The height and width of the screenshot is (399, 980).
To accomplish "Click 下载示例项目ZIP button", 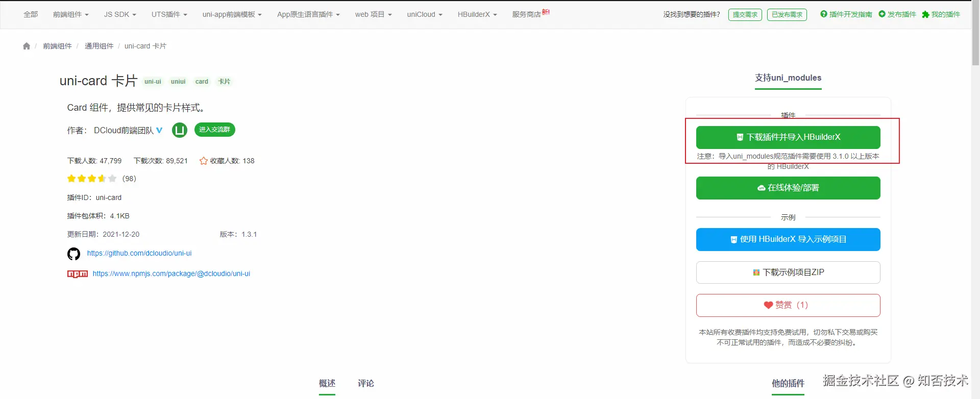I will pos(788,272).
